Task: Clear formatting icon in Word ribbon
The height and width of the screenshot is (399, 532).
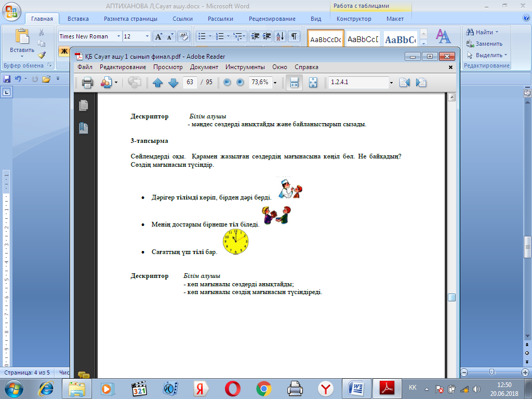Action: [x=183, y=36]
